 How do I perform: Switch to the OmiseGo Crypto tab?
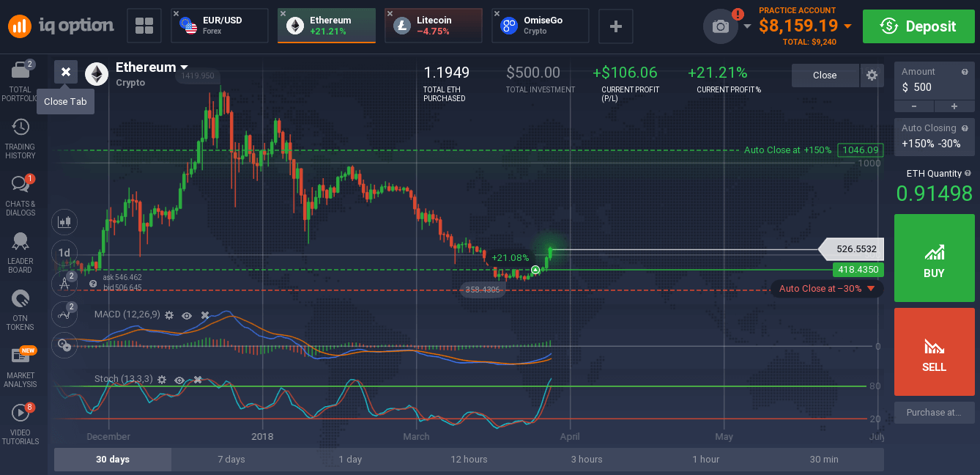click(541, 26)
